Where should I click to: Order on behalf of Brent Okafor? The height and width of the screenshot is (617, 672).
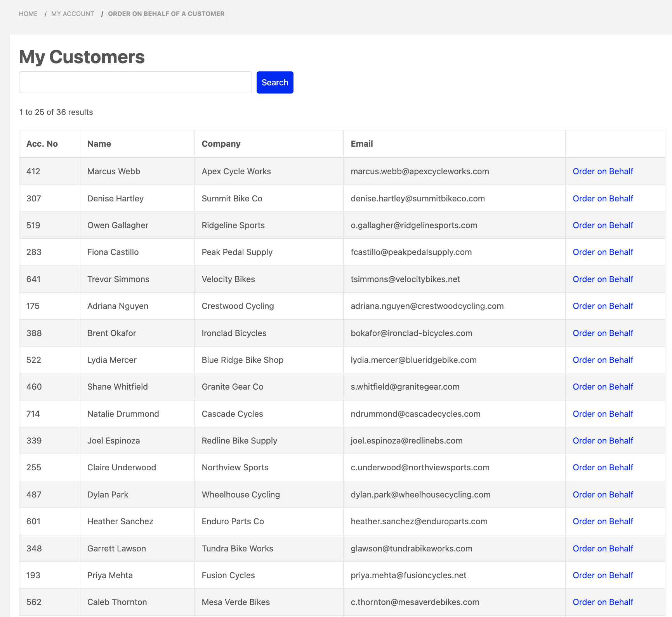click(603, 333)
